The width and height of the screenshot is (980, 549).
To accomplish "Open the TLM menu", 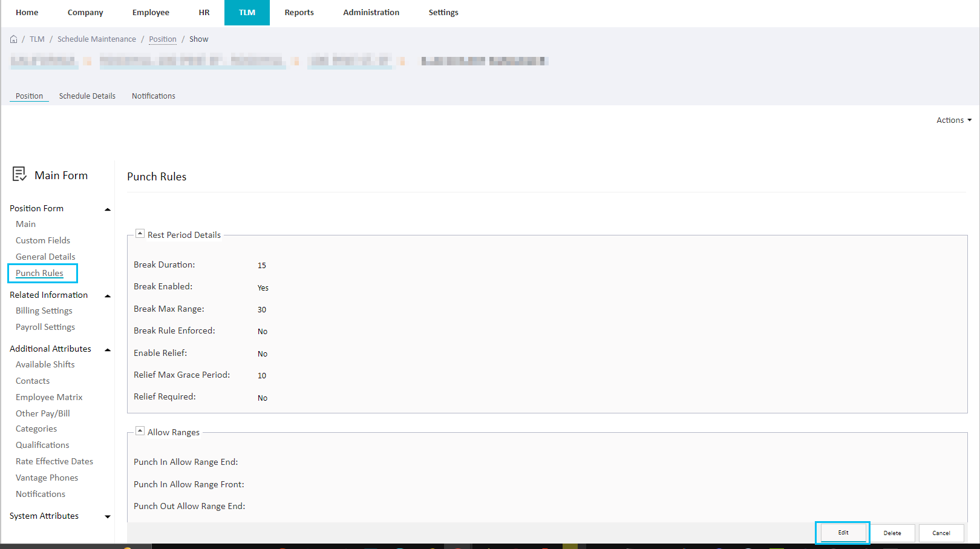I will point(246,12).
